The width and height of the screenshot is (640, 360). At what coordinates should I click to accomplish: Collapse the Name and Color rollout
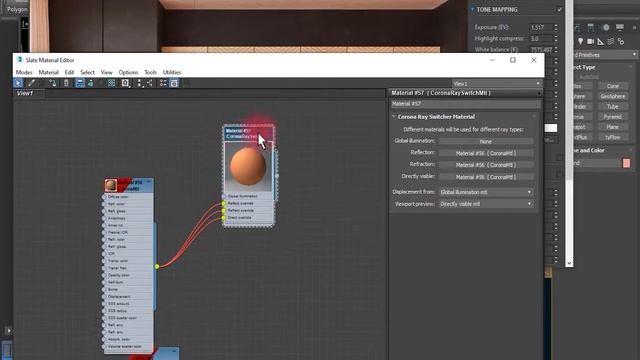pyautogui.click(x=588, y=150)
